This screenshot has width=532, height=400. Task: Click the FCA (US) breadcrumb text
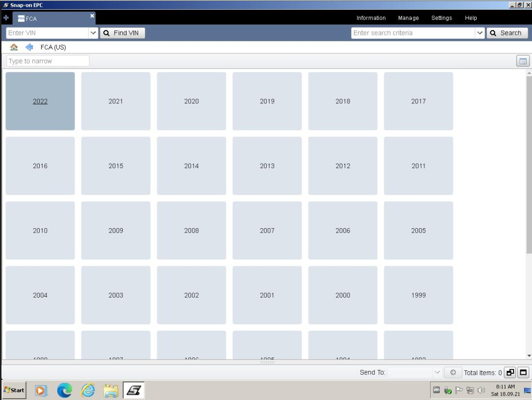pos(53,47)
